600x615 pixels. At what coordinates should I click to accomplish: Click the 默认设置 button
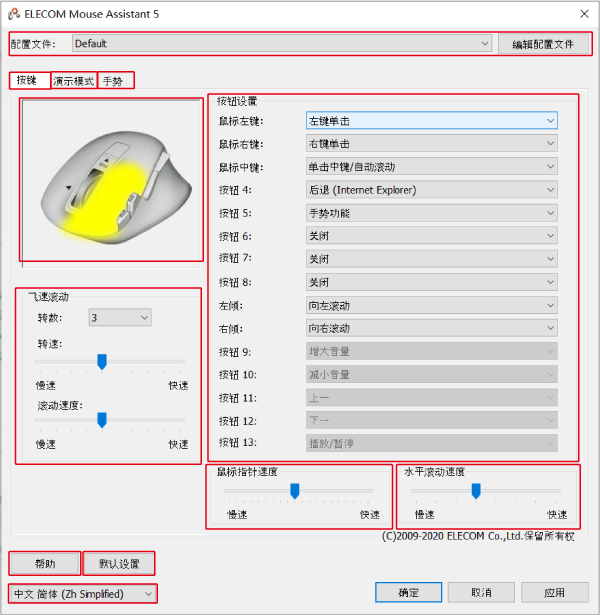119,564
